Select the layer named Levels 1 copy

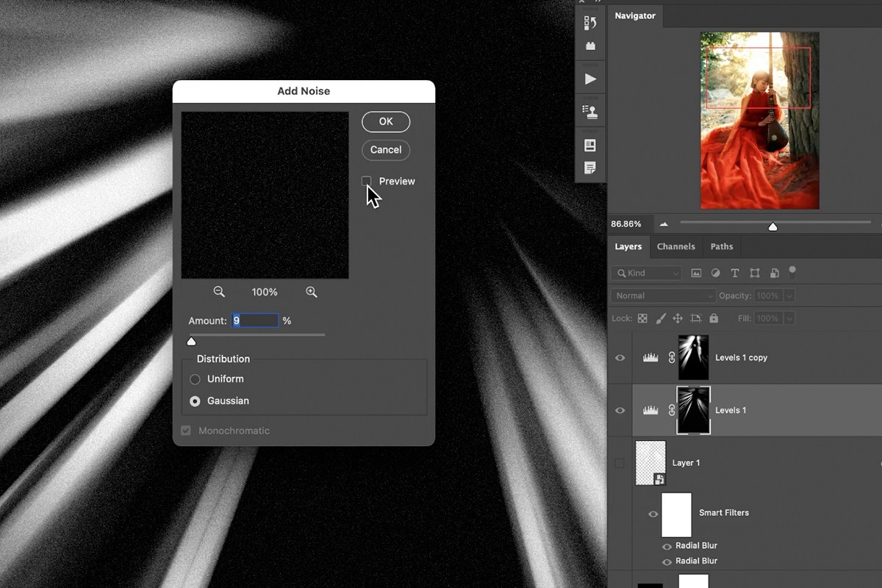[x=741, y=358]
